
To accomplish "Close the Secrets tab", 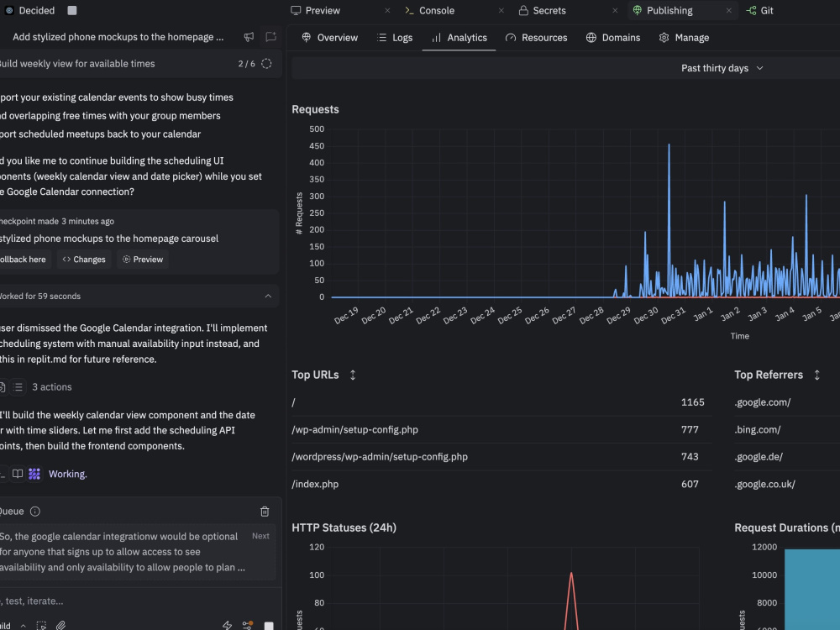I will tap(615, 10).
